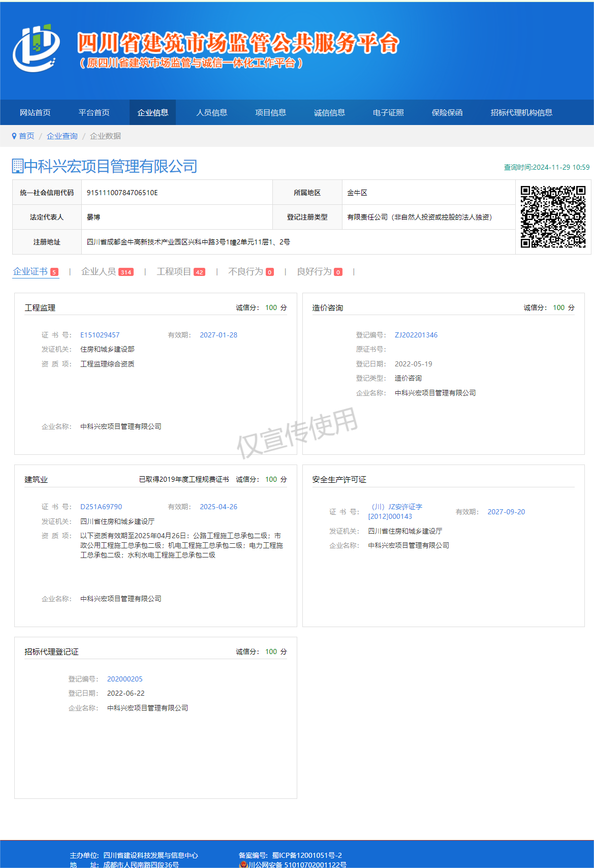The width and height of the screenshot is (594, 868).
Task: Click 已取得2019年度工程规费证书 note
Action: pos(184,479)
